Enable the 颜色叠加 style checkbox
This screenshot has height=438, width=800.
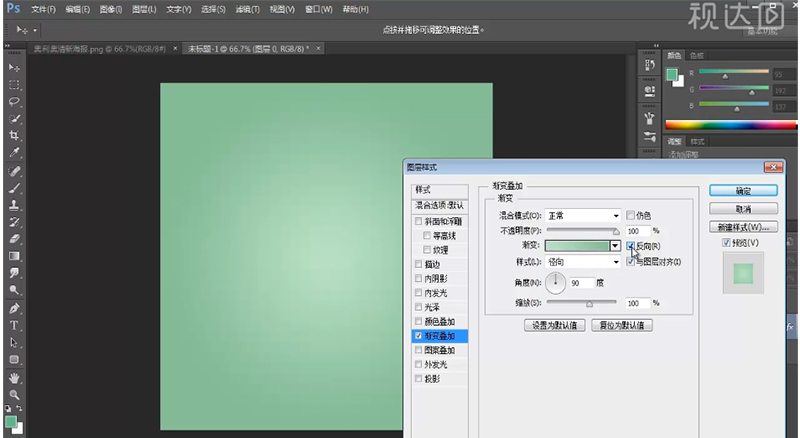(419, 321)
